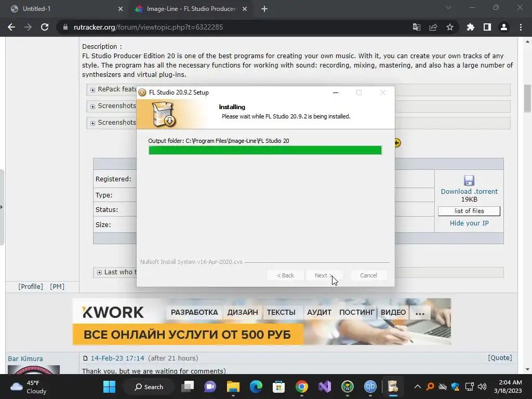Open qBittorrent from the taskbar
Screen dimensions: 532x399
370,387
